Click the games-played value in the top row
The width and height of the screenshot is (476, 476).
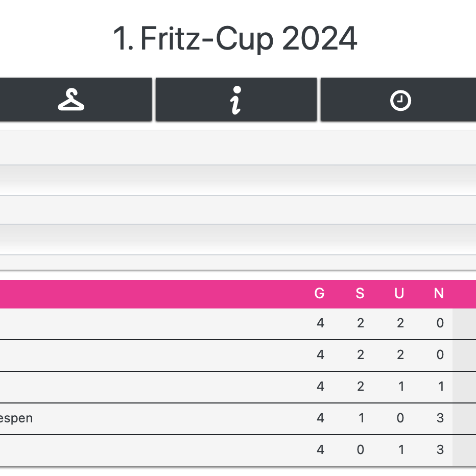click(x=320, y=323)
